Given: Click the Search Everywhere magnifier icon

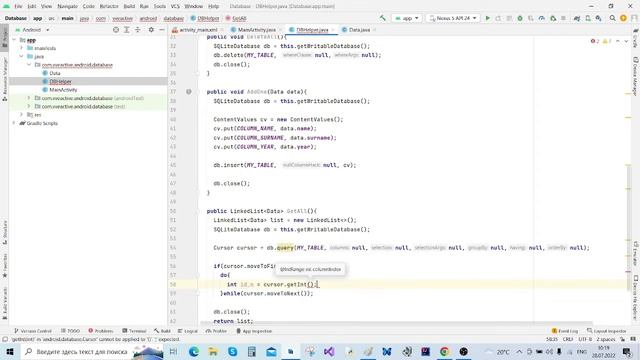Looking at the screenshot, I should 613,18.
